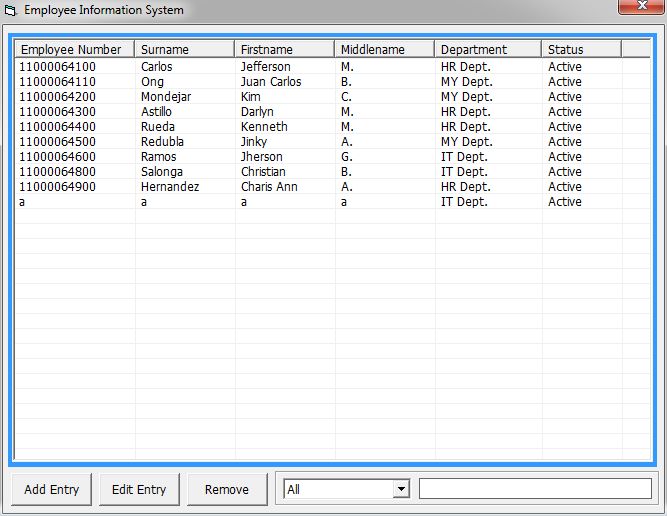Click firstname Jefferson
This screenshot has width=667, height=516.
point(265,67)
